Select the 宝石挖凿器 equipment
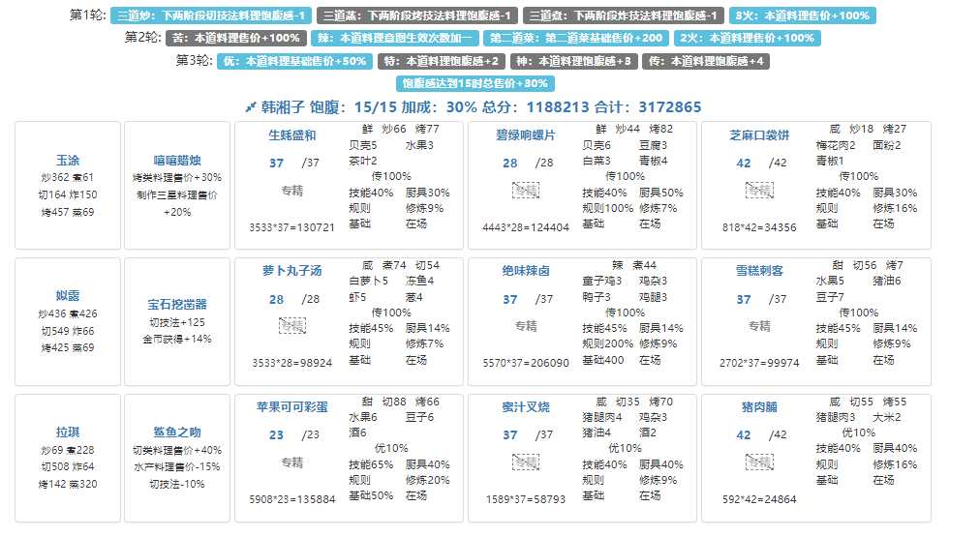980x537 pixels. click(x=177, y=304)
